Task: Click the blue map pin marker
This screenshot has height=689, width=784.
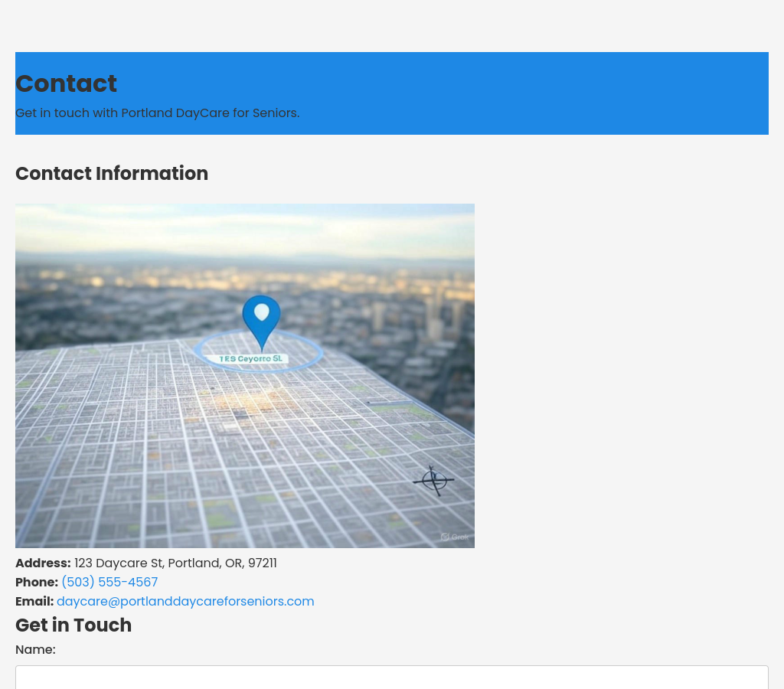Action: pos(261,317)
